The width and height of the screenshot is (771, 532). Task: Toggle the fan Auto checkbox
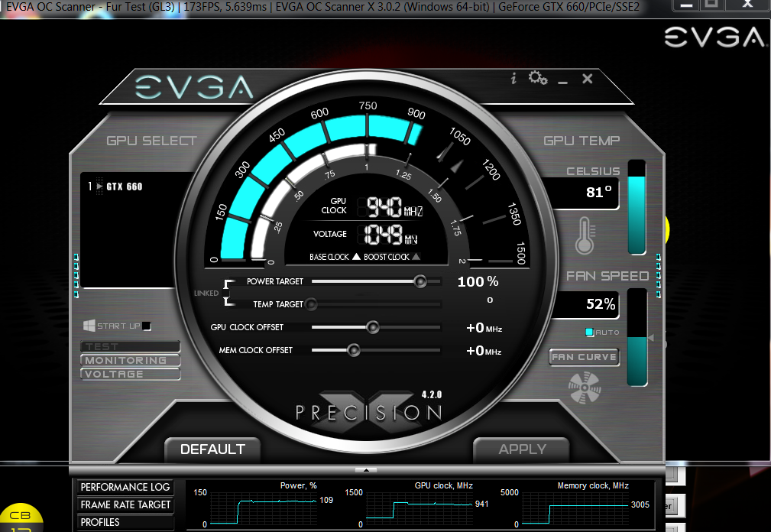[x=590, y=332]
